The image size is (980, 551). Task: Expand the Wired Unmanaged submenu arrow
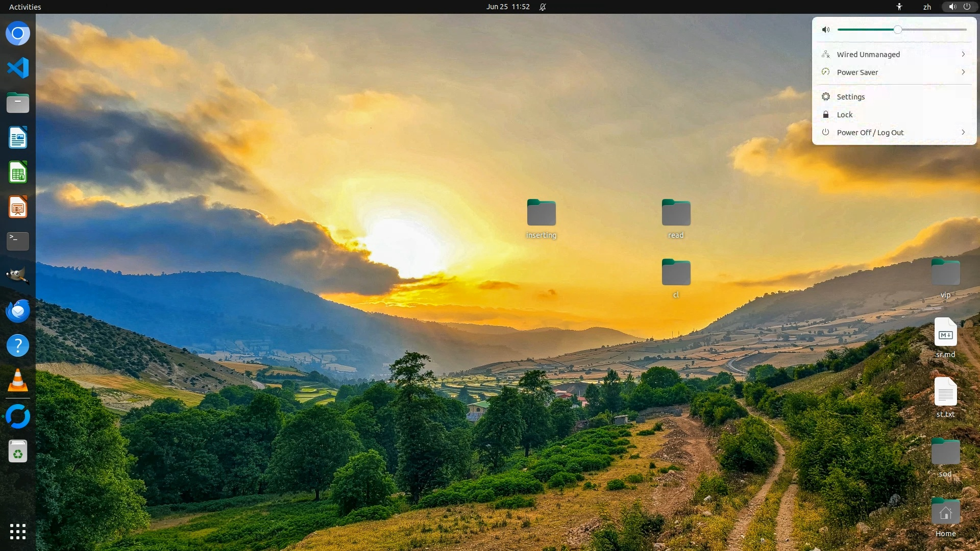pyautogui.click(x=963, y=54)
